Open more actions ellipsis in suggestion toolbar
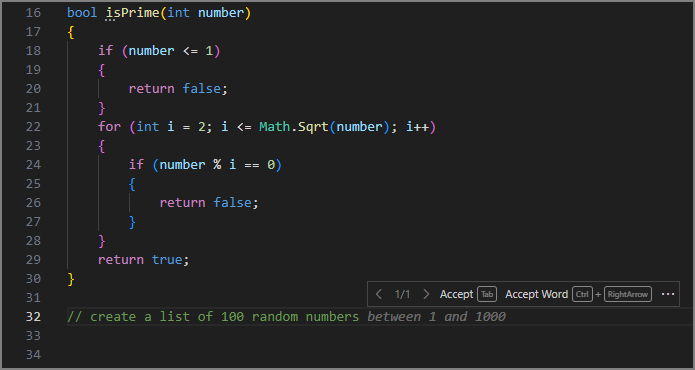Viewport: 695px width, 370px height. [x=668, y=294]
